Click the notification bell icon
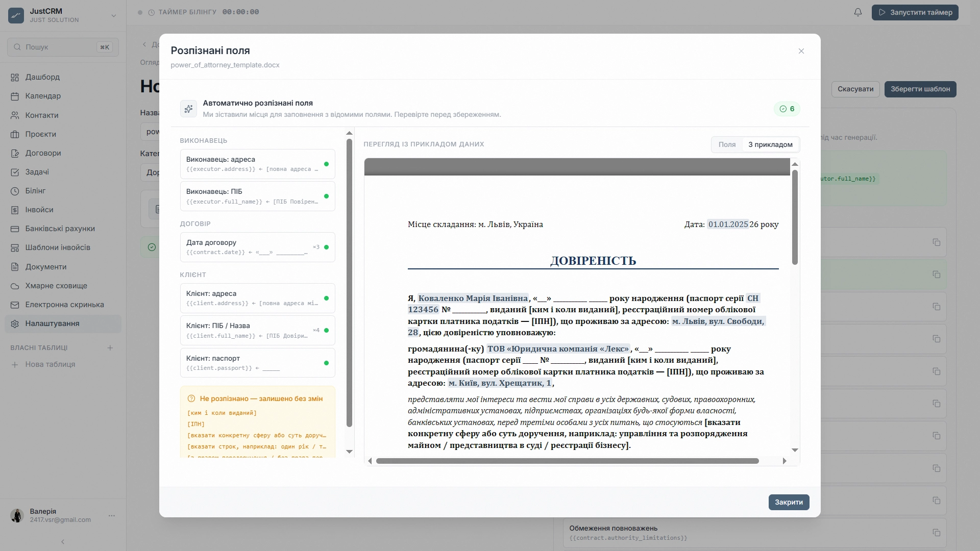 [x=858, y=12]
